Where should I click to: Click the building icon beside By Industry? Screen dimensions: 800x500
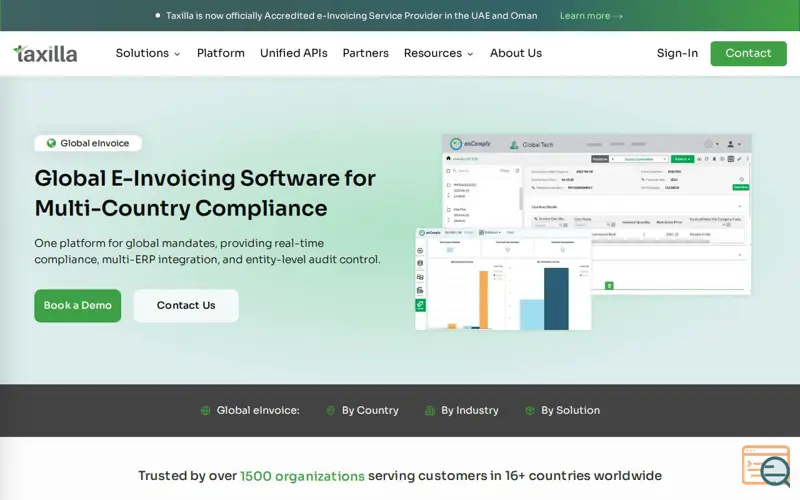[x=430, y=410]
